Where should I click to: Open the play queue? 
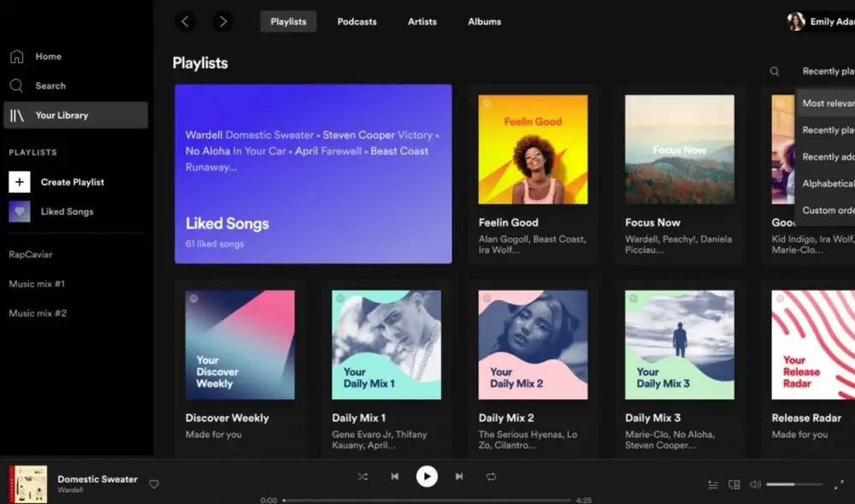click(714, 484)
